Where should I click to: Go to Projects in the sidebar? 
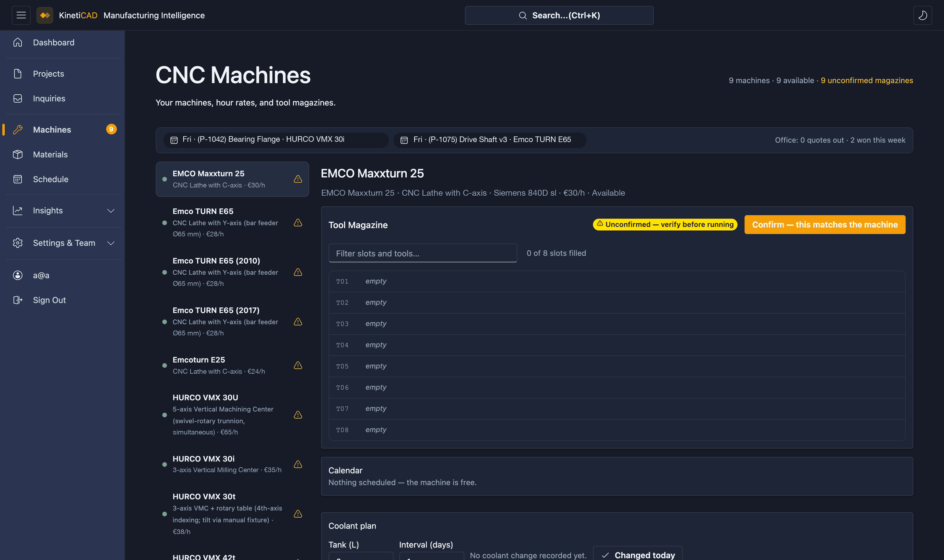pyautogui.click(x=64, y=73)
